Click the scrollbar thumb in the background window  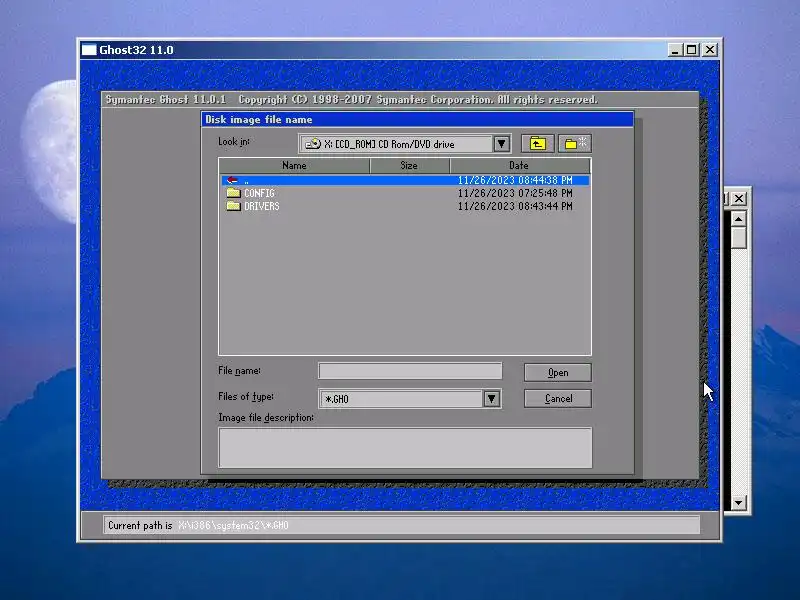tap(738, 238)
